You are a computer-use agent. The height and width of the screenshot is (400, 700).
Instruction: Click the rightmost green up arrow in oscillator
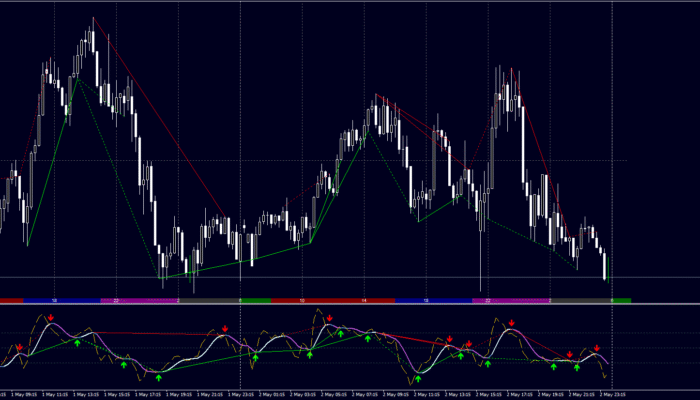tap(579, 366)
